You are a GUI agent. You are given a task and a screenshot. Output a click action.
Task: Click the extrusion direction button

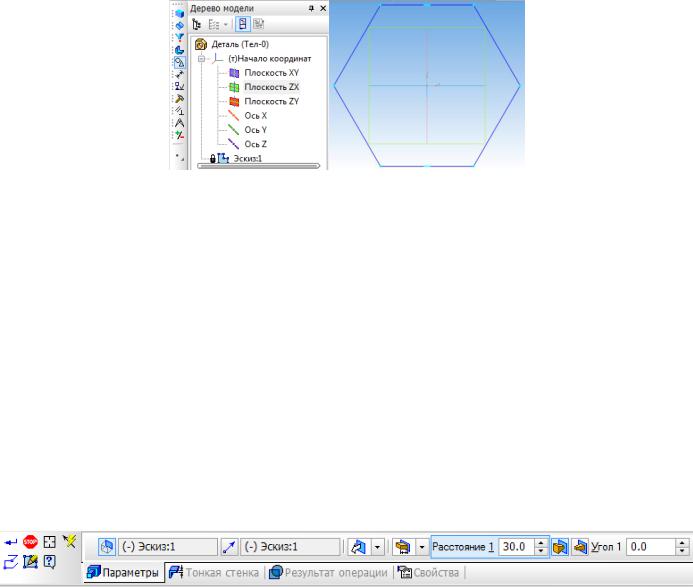358,547
